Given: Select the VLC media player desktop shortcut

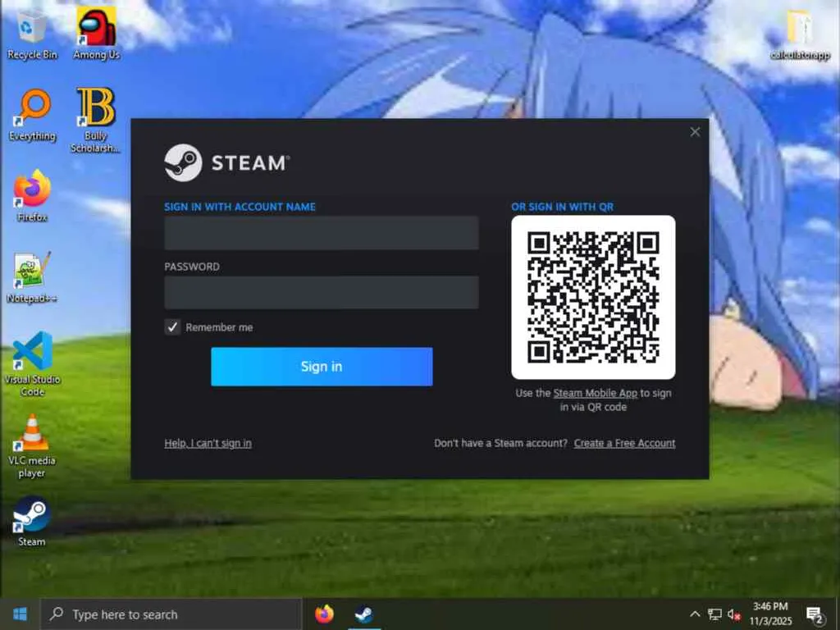Looking at the screenshot, I should pyautogui.click(x=32, y=445).
